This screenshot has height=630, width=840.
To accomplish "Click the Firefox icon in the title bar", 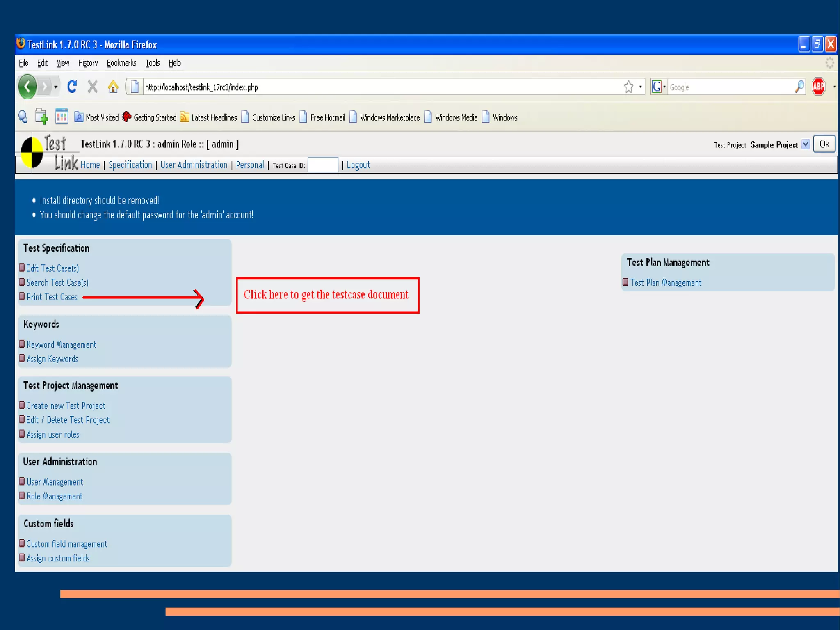I will coord(21,44).
